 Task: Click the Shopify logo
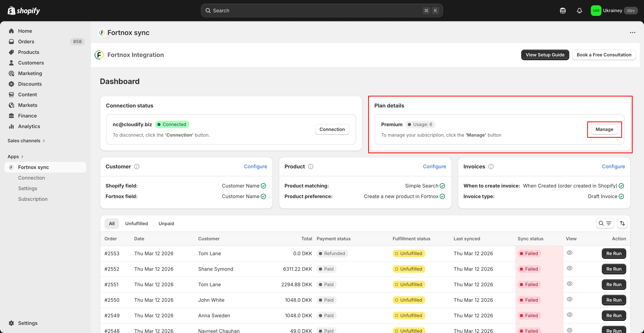24,10
